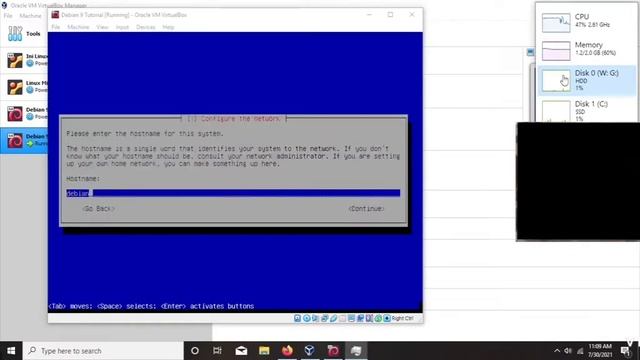Click the USB devices status icon
The height and width of the screenshot is (360, 640).
(333, 318)
